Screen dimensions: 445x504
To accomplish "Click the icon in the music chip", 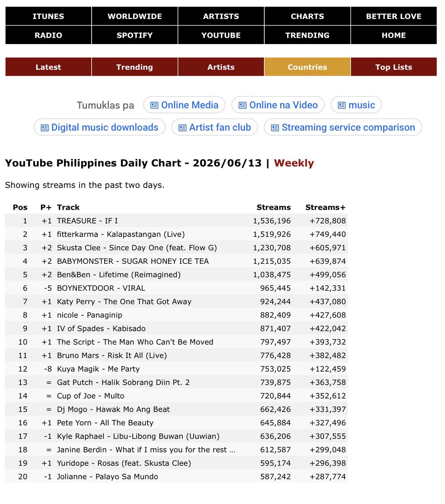I will point(342,105).
